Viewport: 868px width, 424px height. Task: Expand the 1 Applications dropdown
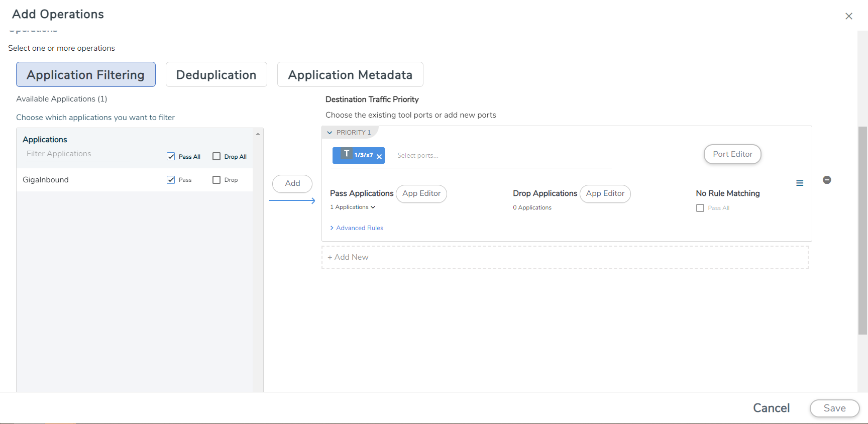point(353,207)
